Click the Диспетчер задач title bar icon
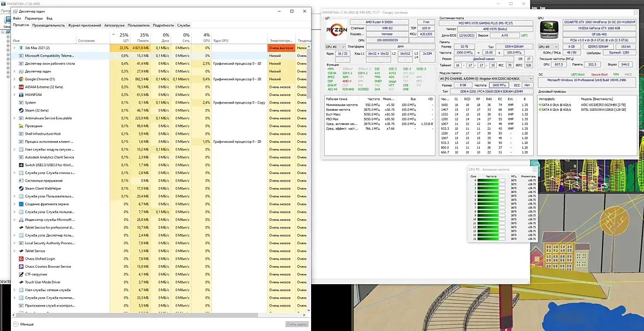 click(x=16, y=11)
